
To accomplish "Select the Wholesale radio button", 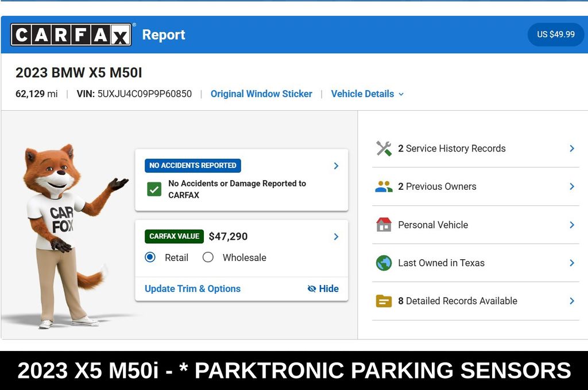I will click(208, 257).
